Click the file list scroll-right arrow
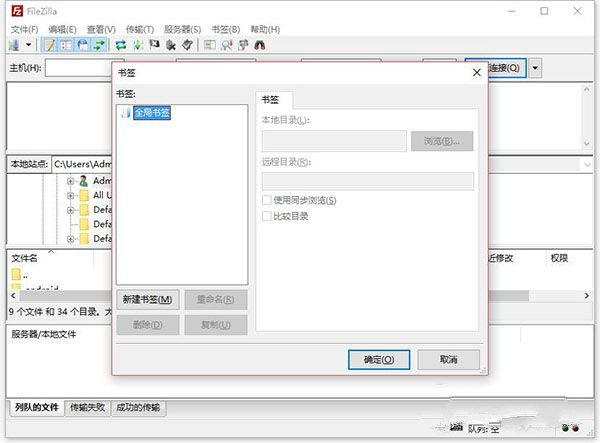Image resolution: width=600 pixels, height=443 pixels. pos(587,296)
